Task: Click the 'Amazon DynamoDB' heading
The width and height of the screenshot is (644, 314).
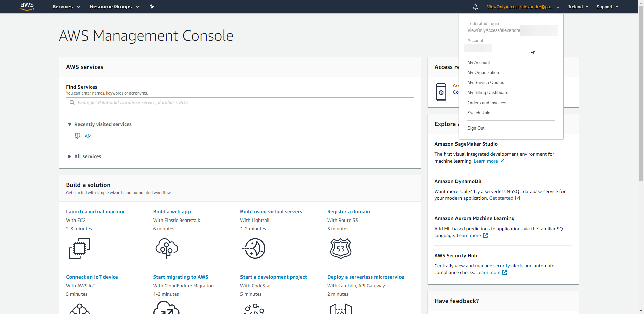Action: (x=458, y=181)
